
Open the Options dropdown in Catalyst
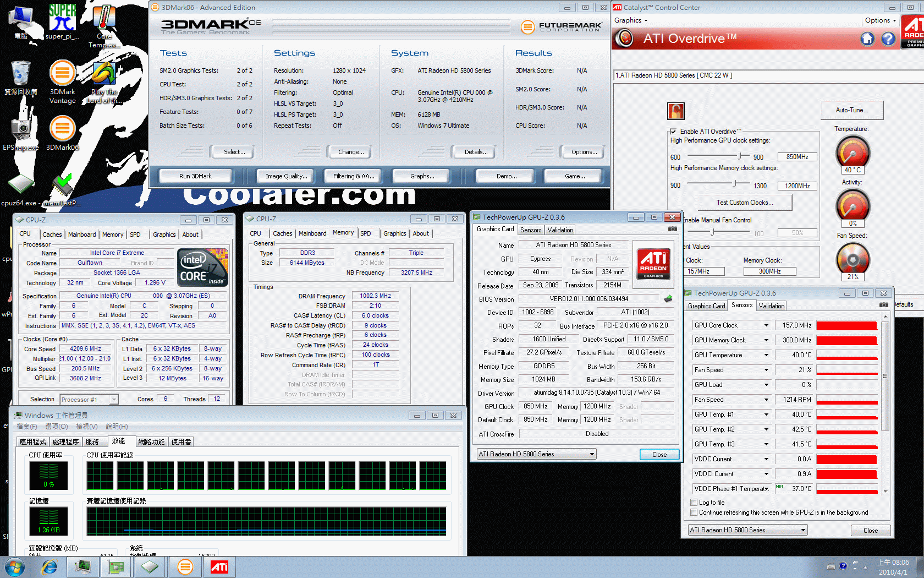coord(880,20)
